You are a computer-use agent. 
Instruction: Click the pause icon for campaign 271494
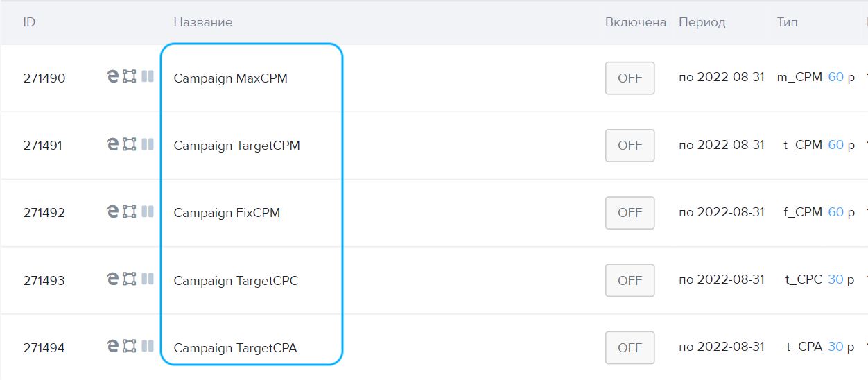147,345
